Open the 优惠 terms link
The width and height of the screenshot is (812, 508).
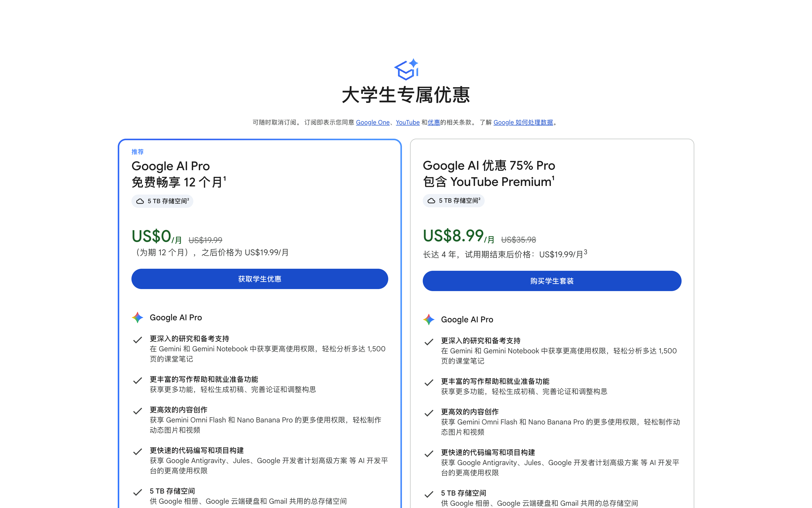(434, 122)
